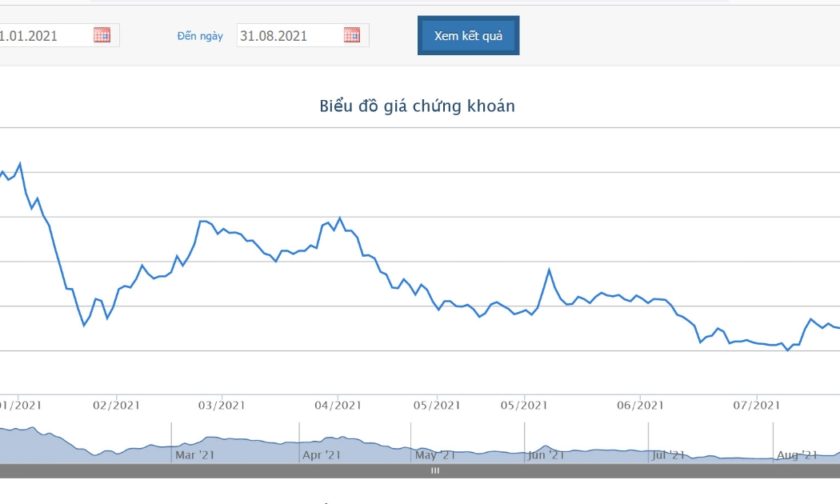
Task: Click the Aug '21 marker in navigator
Action: [x=797, y=454]
